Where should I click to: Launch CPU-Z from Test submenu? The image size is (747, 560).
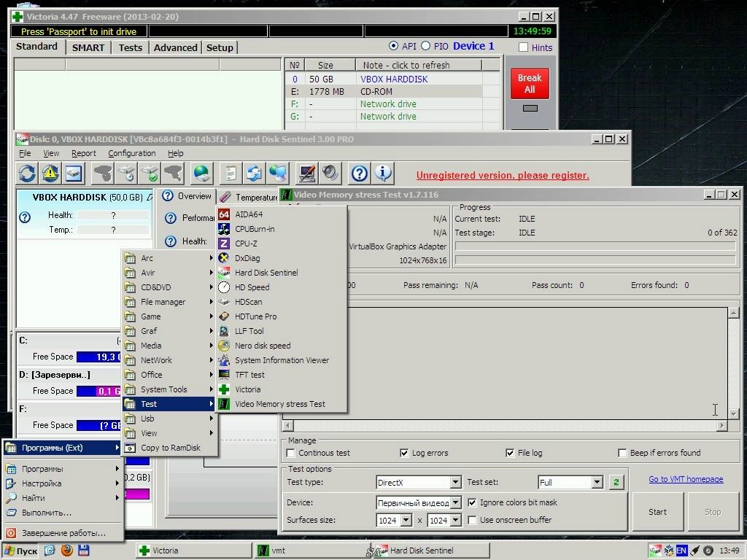[x=281, y=244]
